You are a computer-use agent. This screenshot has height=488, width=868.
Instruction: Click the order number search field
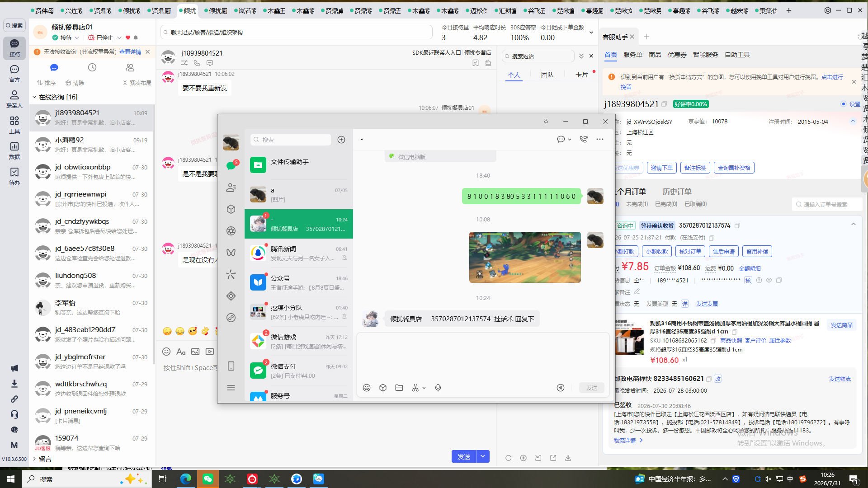[x=827, y=204]
